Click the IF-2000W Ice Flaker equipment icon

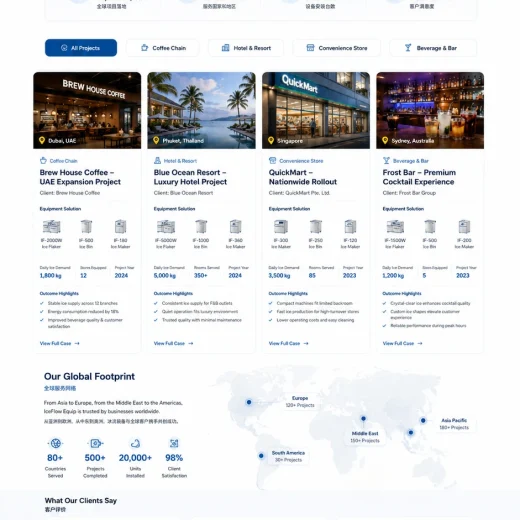click(x=52, y=227)
